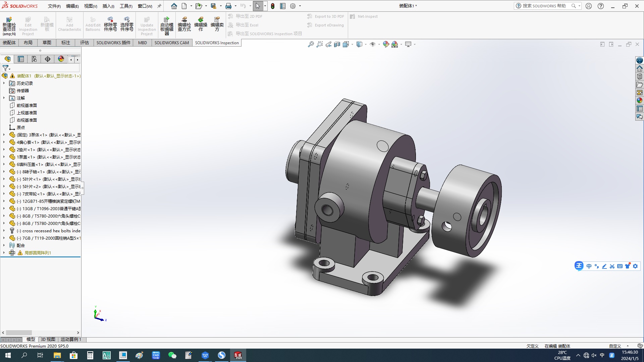Click 移除零件序号 remove balloons tool
644x362 pixels.
point(110,24)
